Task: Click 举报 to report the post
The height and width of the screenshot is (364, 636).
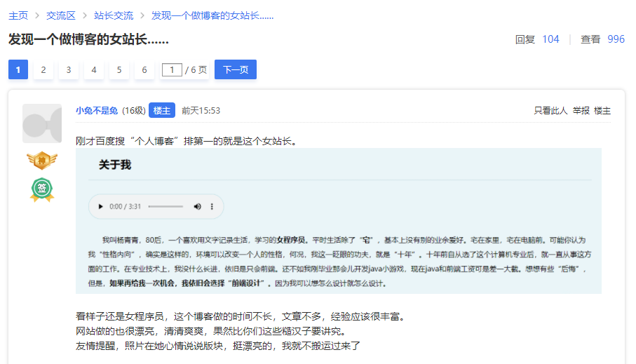Action: (581, 111)
